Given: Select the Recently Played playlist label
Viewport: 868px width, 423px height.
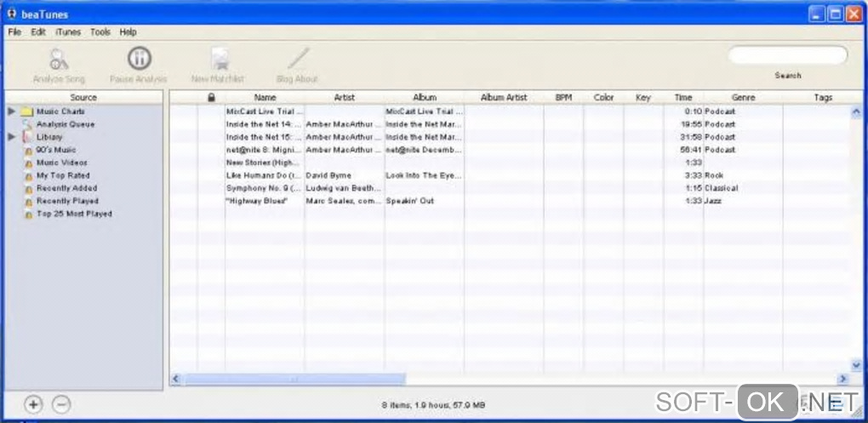Looking at the screenshot, I should pos(67,201).
